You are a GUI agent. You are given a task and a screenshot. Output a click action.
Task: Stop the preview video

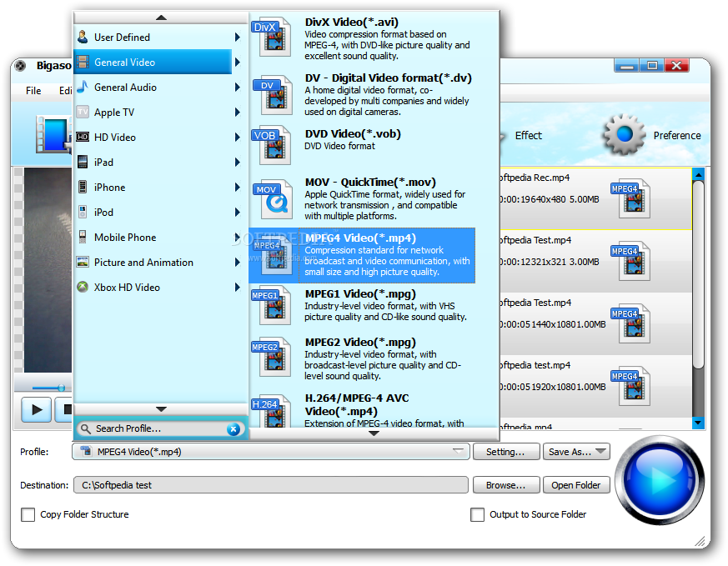(65, 409)
